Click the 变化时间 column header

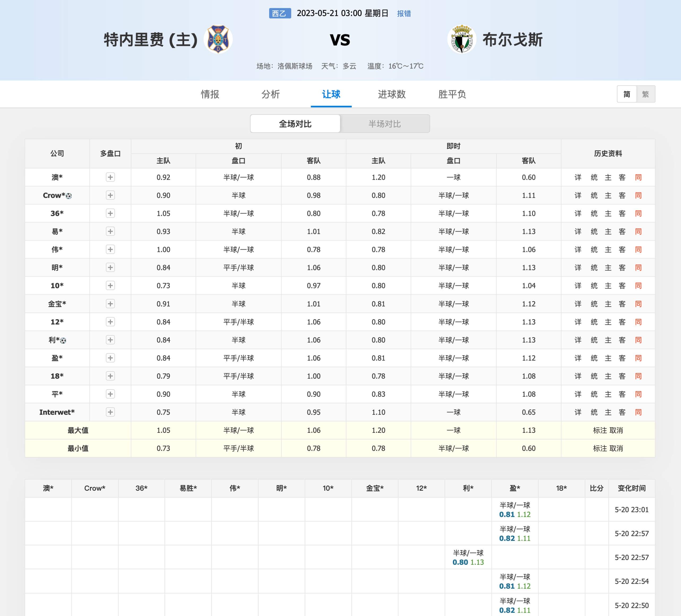point(632,488)
